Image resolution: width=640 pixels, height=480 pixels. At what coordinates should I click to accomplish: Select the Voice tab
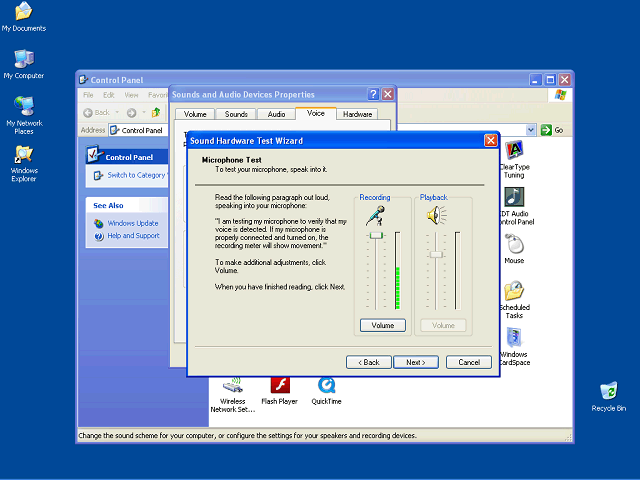(316, 113)
